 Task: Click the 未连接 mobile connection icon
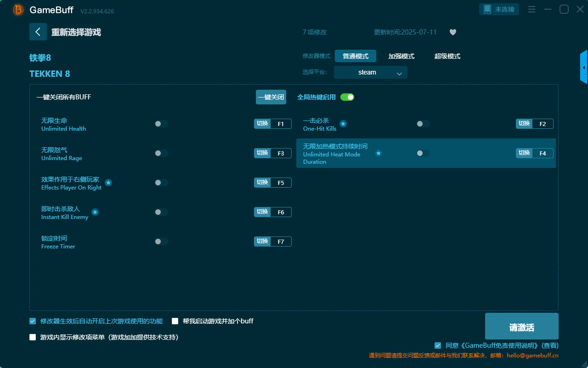click(499, 9)
